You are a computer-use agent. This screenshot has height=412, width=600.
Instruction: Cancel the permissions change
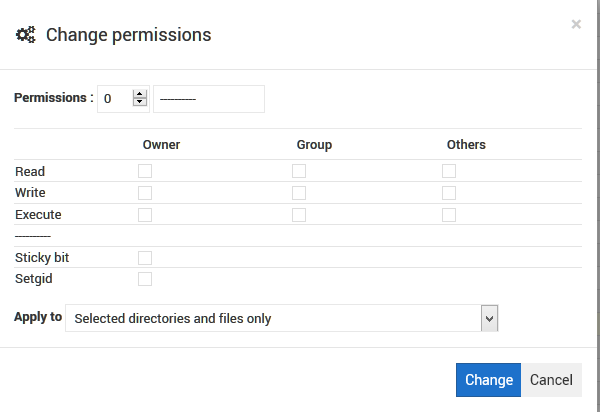click(x=551, y=380)
